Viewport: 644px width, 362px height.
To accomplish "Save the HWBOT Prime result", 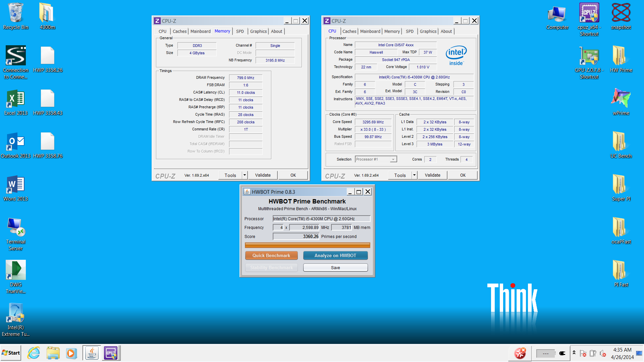I will [335, 267].
